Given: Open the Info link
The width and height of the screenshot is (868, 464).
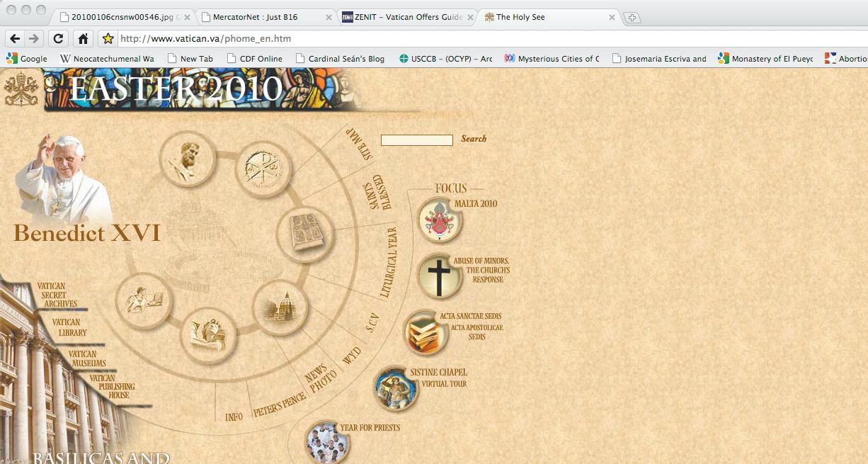Looking at the screenshot, I should pyautogui.click(x=234, y=417).
